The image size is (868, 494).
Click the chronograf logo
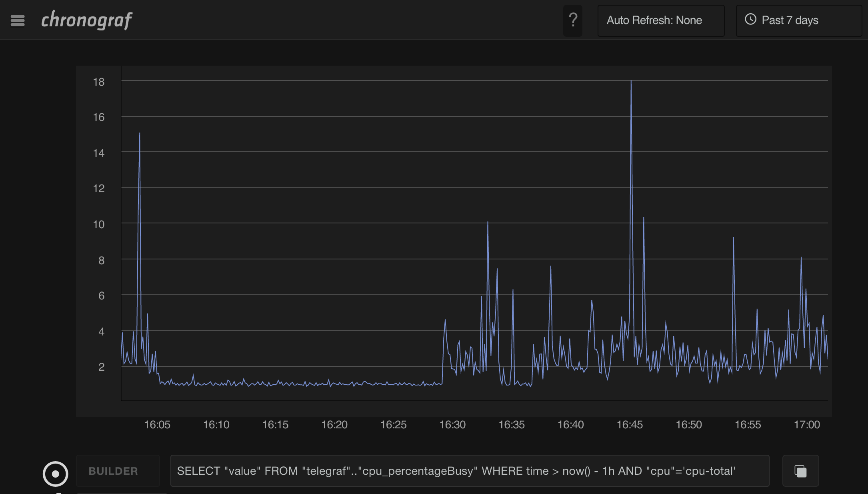(87, 20)
